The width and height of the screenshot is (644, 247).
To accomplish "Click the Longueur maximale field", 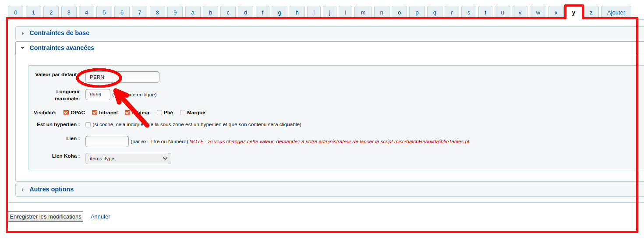I will [x=98, y=95].
